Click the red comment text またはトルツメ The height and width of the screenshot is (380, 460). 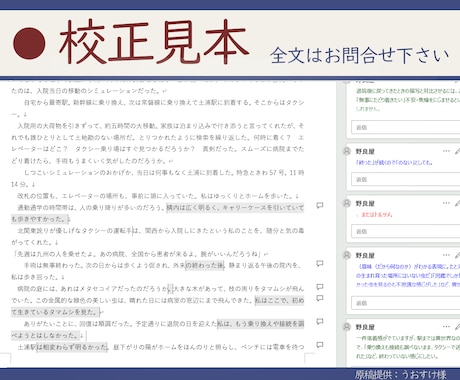pos(374,215)
